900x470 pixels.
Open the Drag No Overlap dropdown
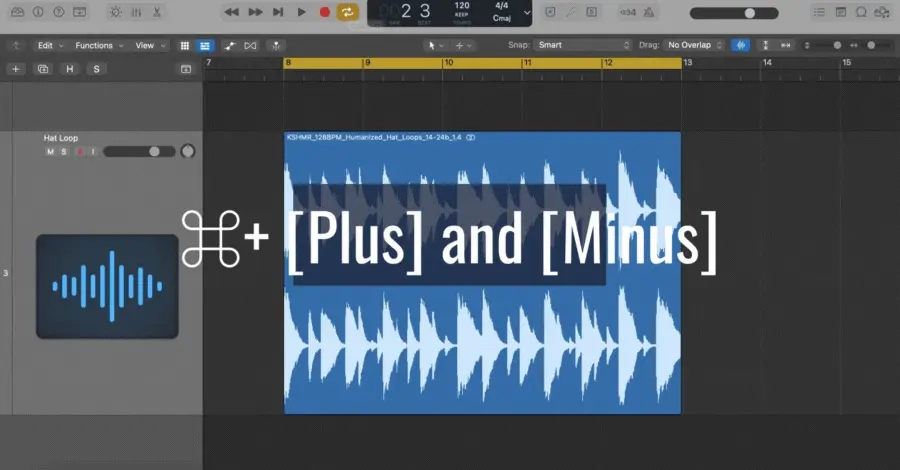click(694, 45)
